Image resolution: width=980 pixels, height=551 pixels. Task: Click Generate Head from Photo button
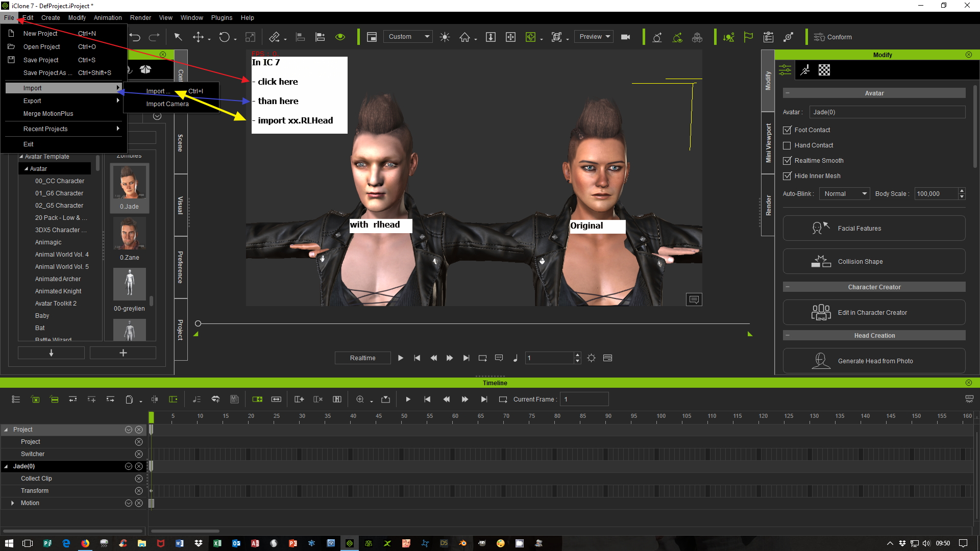point(874,361)
